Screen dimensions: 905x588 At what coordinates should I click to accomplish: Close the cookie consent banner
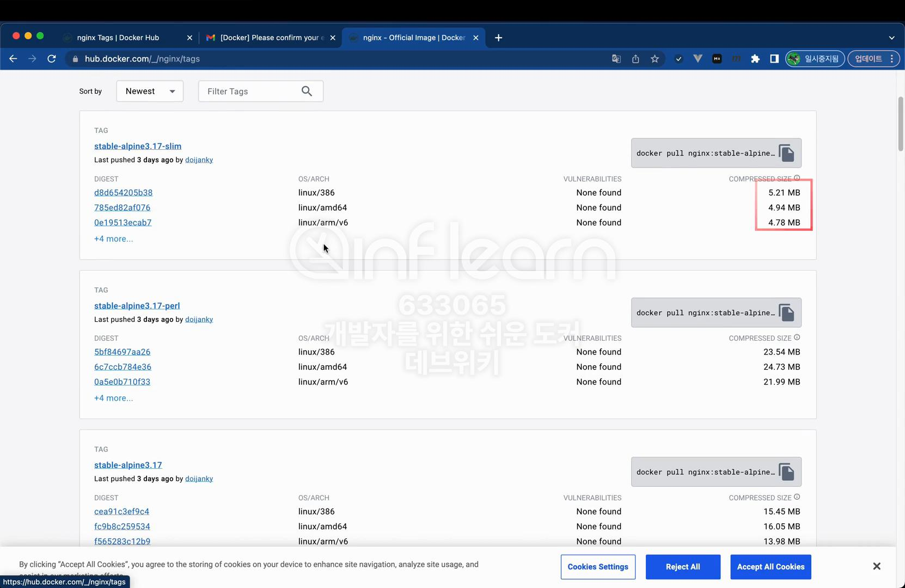click(877, 566)
